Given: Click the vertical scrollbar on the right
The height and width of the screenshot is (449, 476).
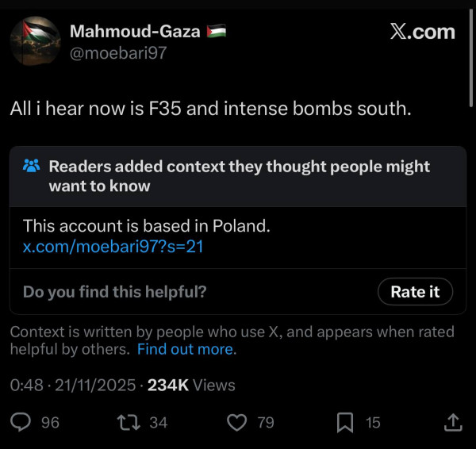Looking at the screenshot, I should [x=471, y=48].
